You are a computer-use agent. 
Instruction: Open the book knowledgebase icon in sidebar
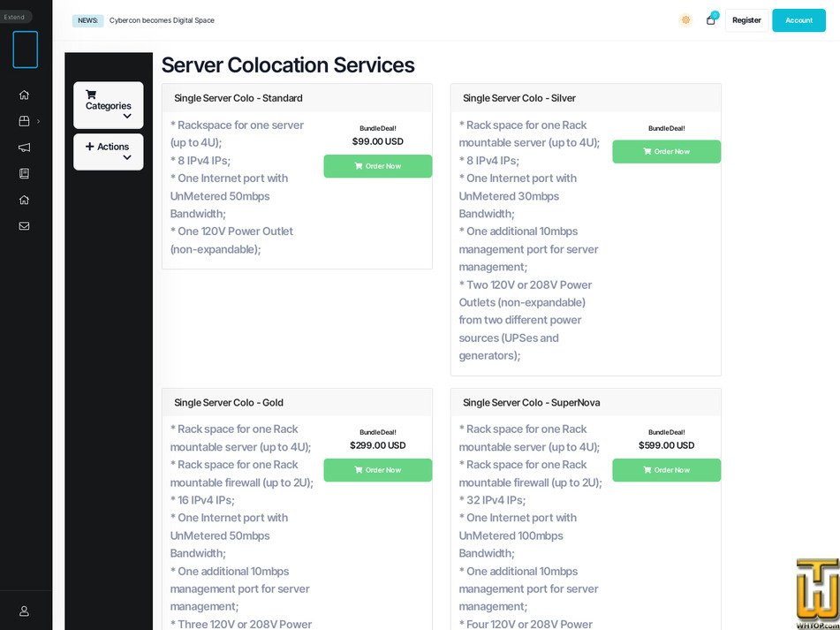click(24, 173)
